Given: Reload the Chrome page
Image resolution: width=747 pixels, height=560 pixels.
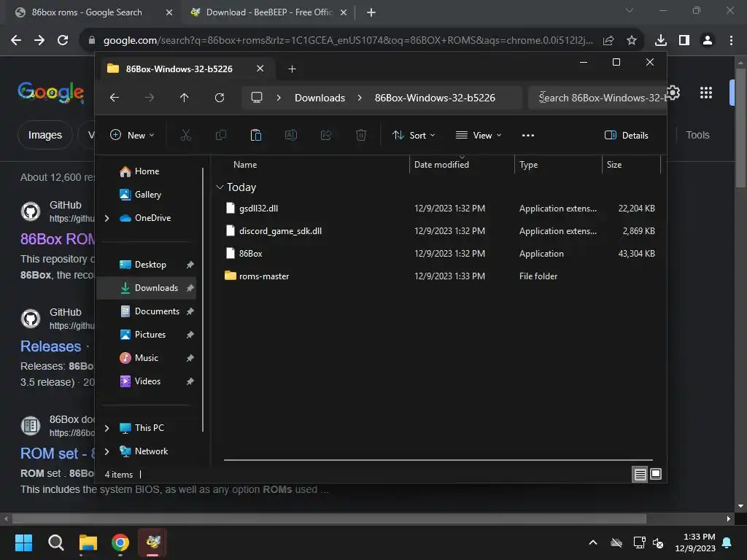Looking at the screenshot, I should [x=63, y=40].
